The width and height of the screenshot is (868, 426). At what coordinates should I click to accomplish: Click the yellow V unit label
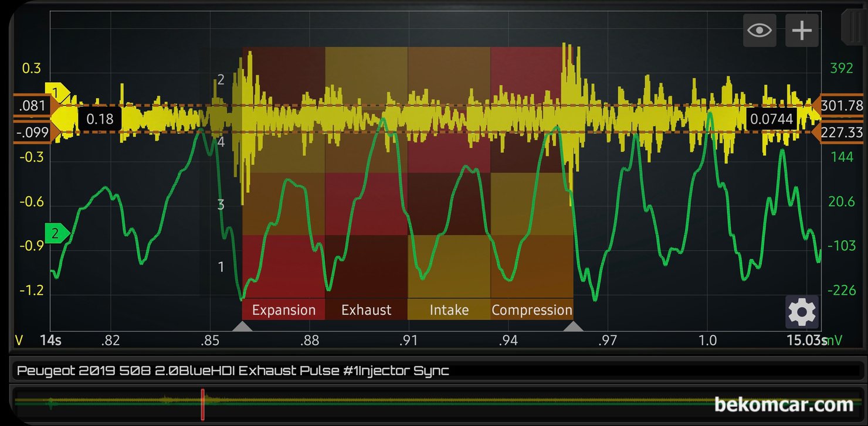pos(19,340)
